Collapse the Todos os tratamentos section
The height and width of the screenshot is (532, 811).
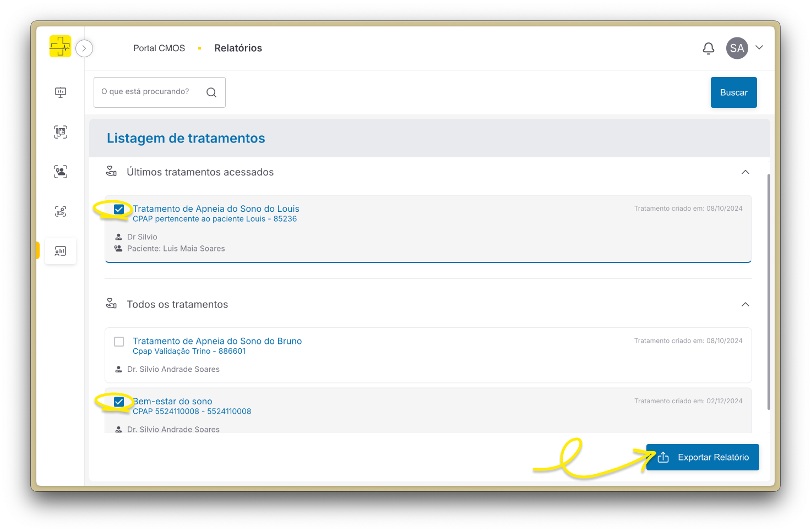[x=745, y=304]
